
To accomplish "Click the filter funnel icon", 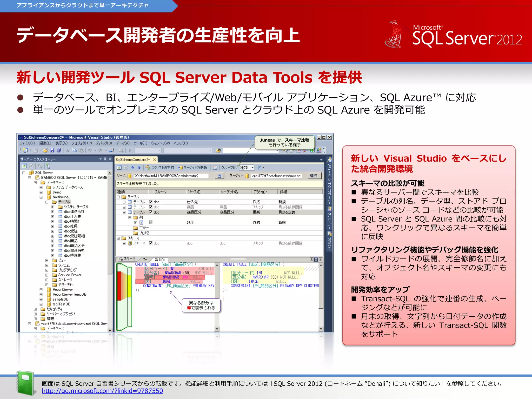I will coord(259,168).
